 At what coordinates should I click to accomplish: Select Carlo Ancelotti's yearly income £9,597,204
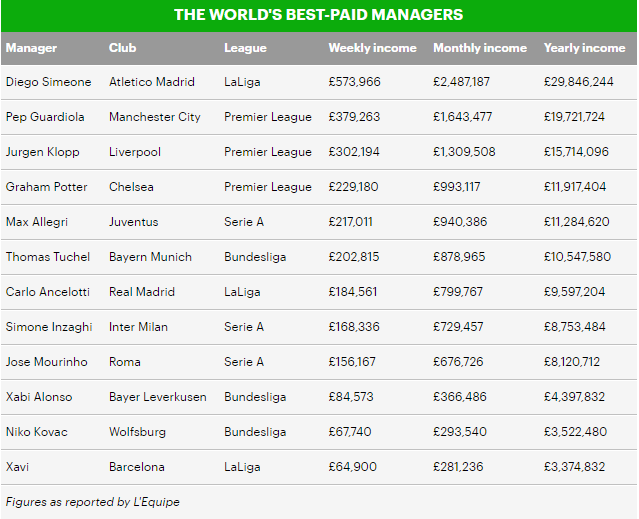(x=577, y=292)
